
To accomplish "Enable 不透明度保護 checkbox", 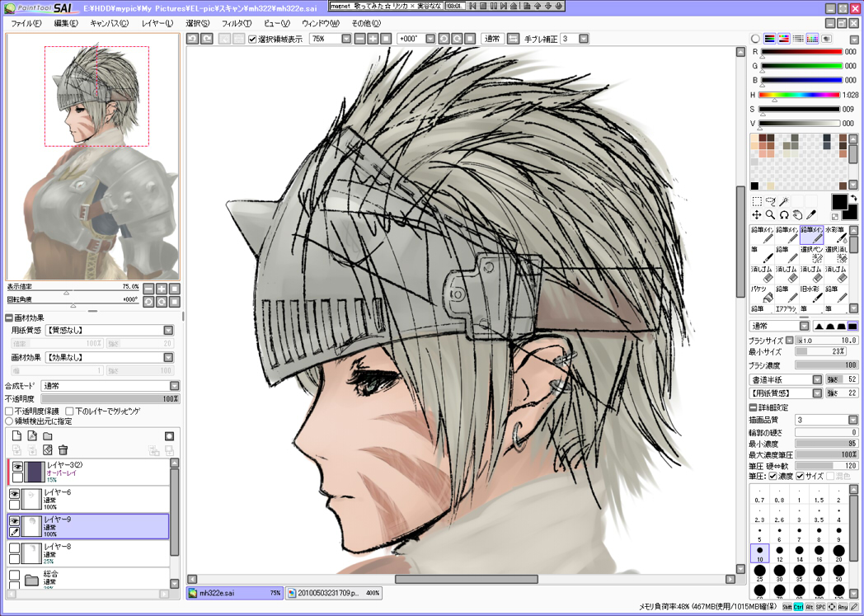I will pyautogui.click(x=9, y=411).
